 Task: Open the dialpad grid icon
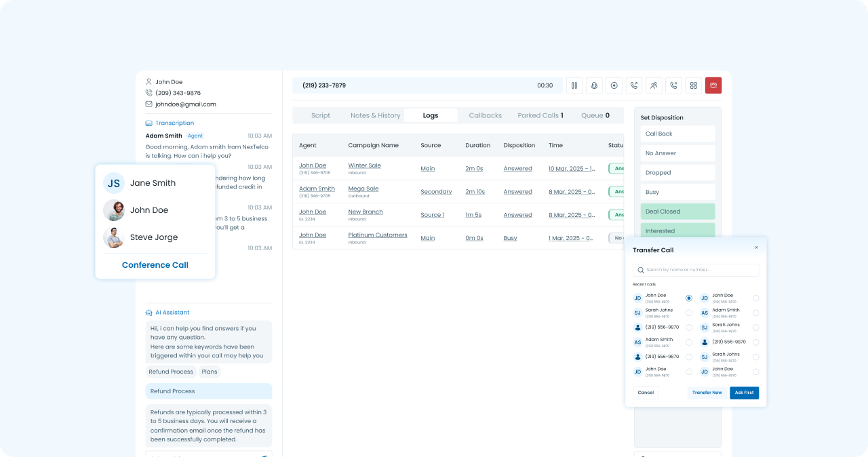[x=693, y=85]
